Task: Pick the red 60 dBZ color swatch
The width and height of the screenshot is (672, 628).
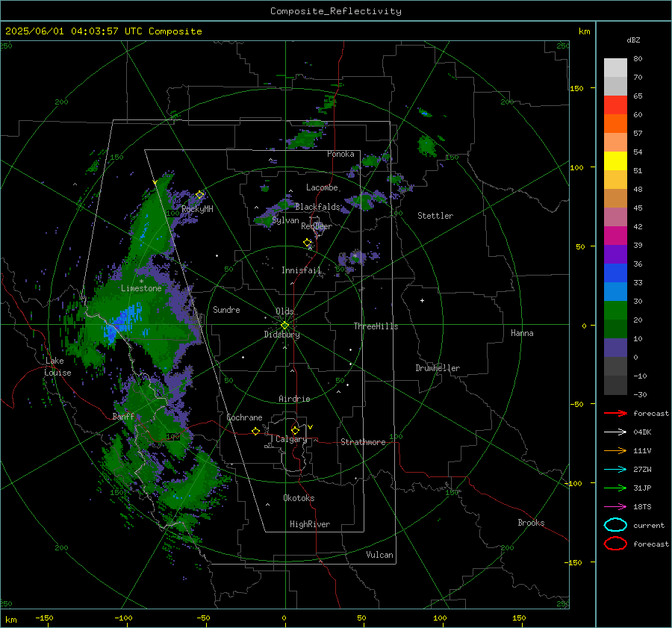Action: (615, 105)
